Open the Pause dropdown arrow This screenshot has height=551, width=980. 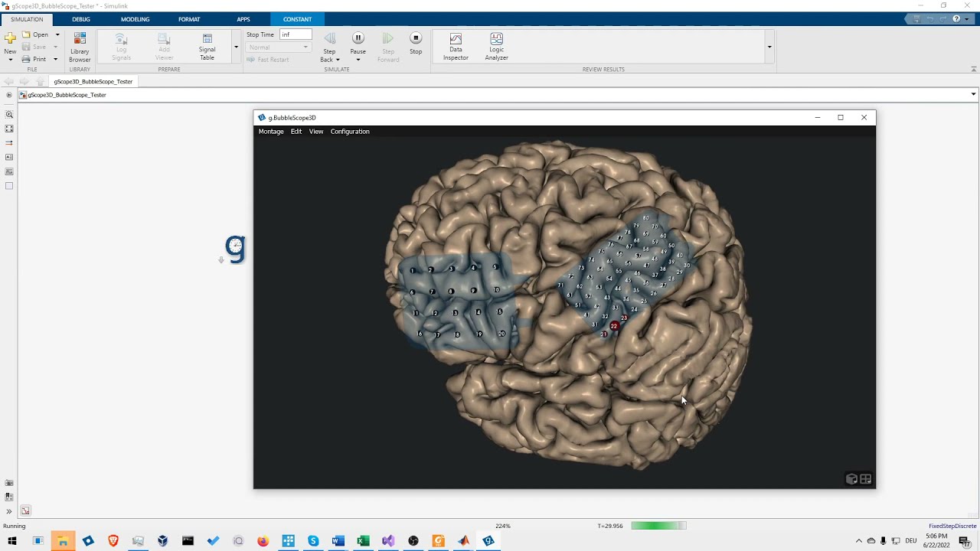coord(358,60)
